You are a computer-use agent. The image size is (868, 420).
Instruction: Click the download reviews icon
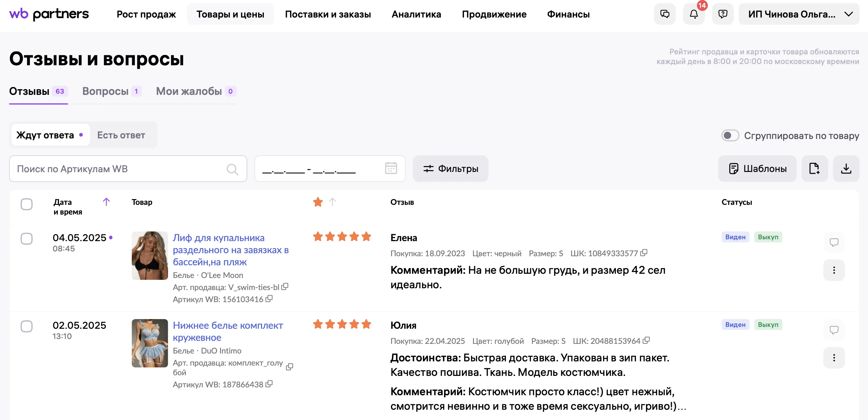point(846,168)
